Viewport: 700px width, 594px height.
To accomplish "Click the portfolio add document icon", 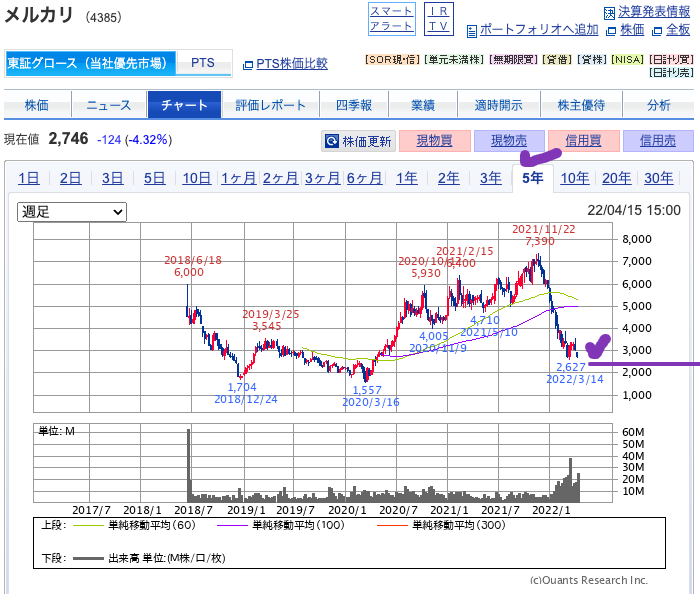I will click(471, 31).
